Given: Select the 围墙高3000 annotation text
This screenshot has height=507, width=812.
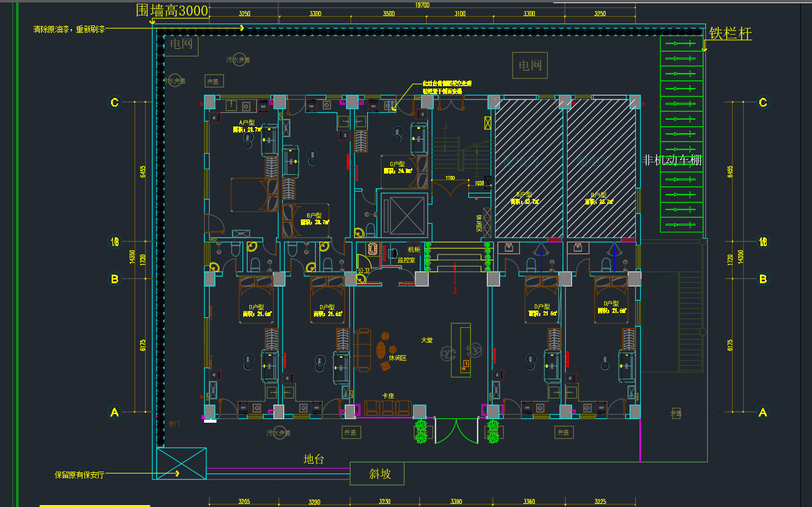Looking at the screenshot, I should (172, 11).
